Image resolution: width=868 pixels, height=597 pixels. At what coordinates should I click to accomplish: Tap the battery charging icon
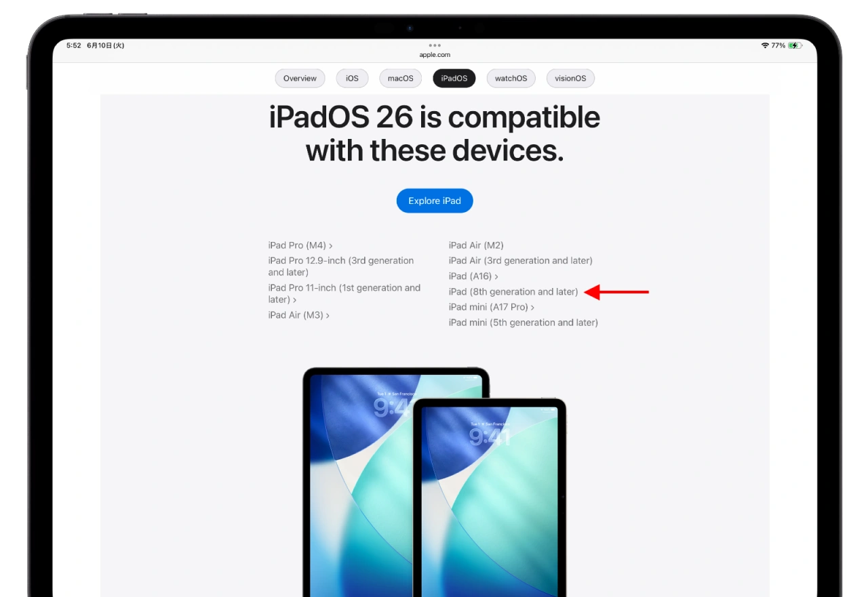pyautogui.click(x=795, y=45)
